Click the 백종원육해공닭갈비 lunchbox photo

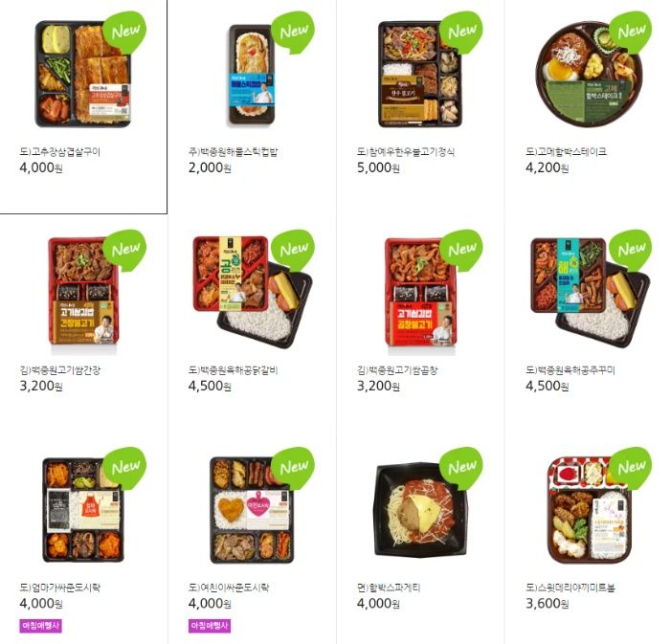click(x=253, y=291)
